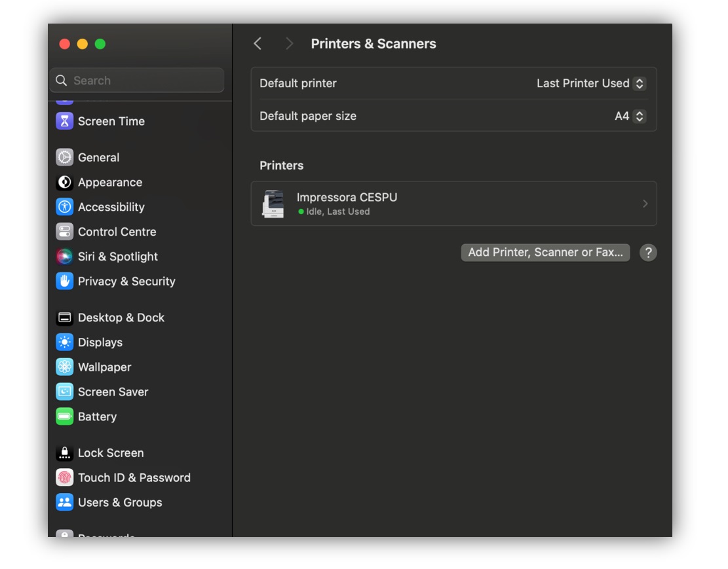Select Screen Saver in sidebar list

point(113,392)
